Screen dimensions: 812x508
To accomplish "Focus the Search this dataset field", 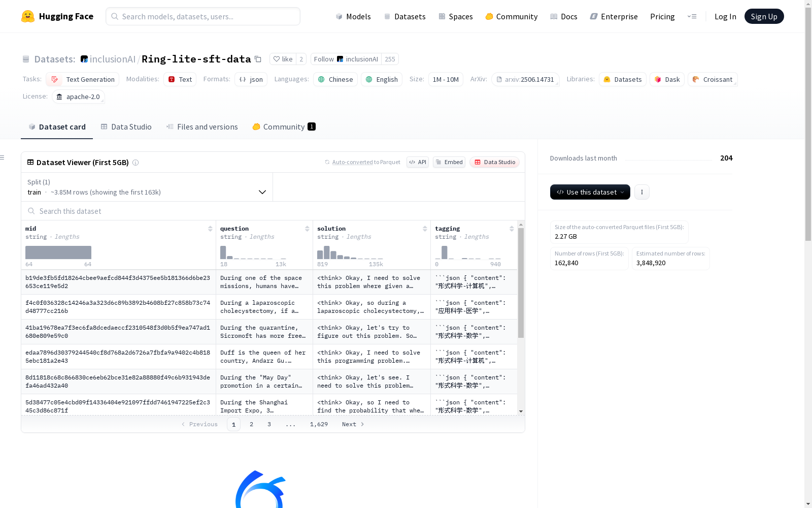I will tap(273, 211).
